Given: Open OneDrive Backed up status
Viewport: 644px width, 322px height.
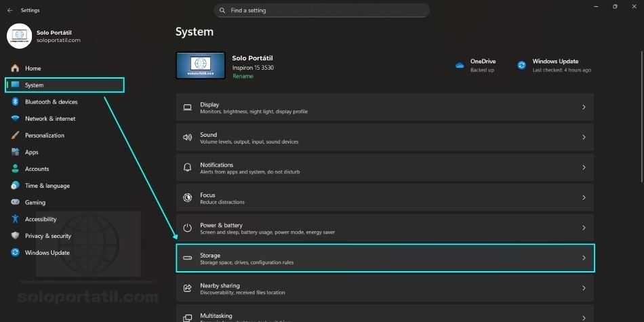Looking at the screenshot, I should click(482, 71).
